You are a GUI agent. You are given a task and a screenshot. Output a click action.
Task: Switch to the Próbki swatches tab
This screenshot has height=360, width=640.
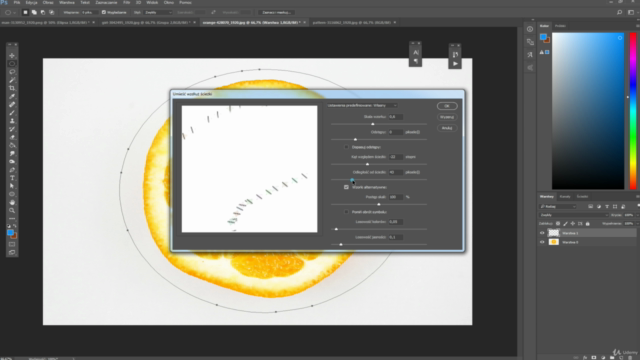coord(560,26)
